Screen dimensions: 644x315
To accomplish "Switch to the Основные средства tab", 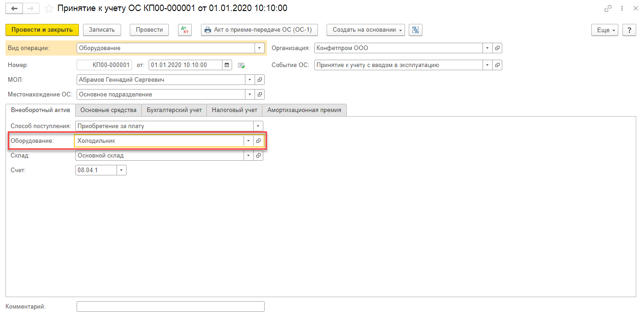I will [108, 110].
